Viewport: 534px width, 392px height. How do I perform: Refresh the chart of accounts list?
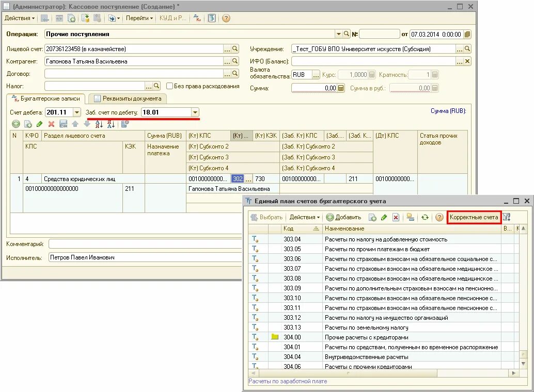click(x=425, y=217)
